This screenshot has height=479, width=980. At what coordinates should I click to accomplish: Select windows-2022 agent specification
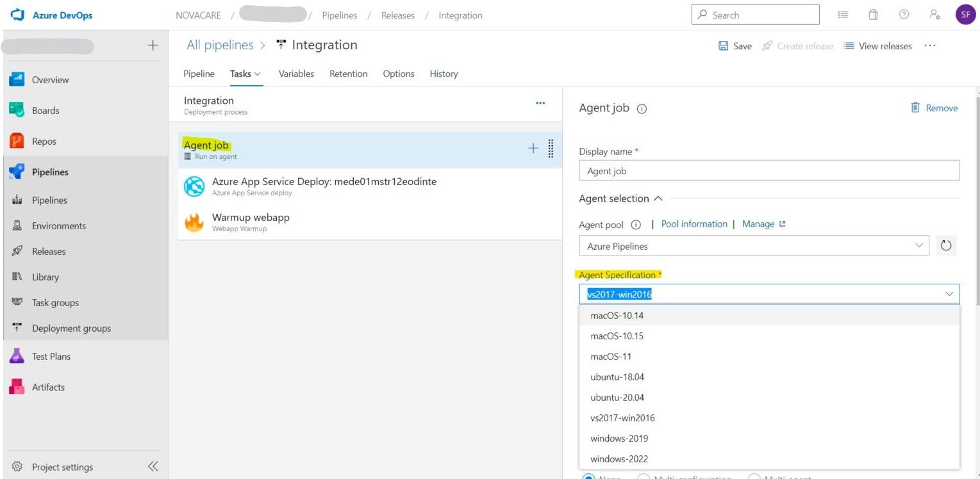(769, 459)
